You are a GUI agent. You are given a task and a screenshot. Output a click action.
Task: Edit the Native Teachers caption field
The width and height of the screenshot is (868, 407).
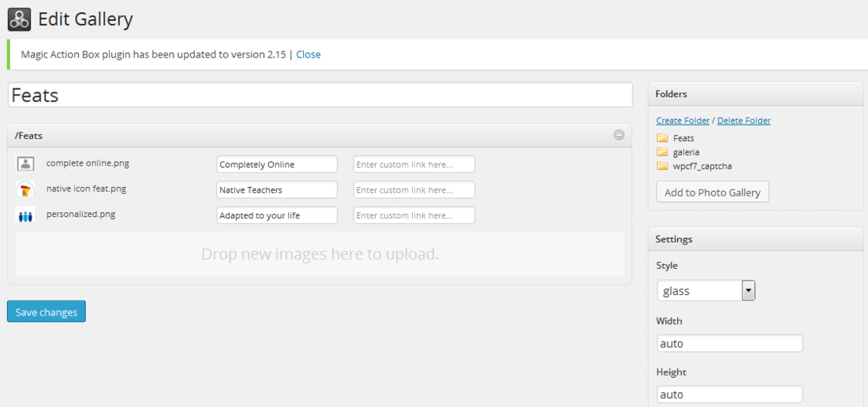point(277,189)
